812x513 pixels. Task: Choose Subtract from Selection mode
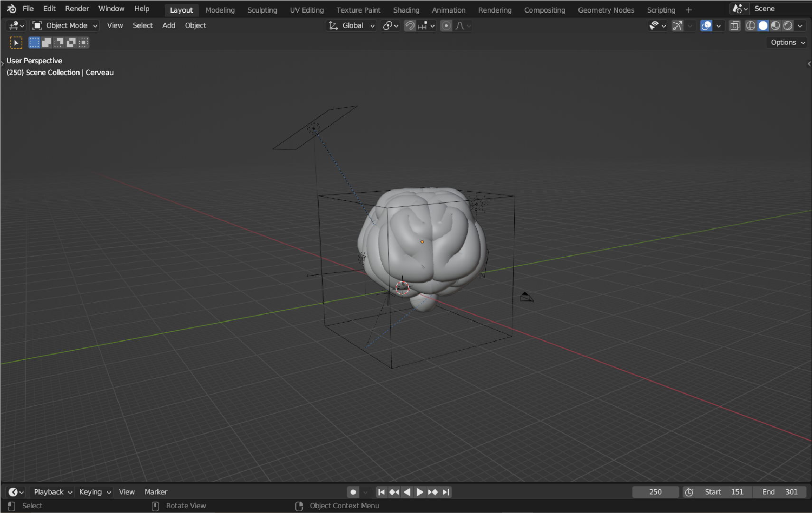tap(59, 43)
